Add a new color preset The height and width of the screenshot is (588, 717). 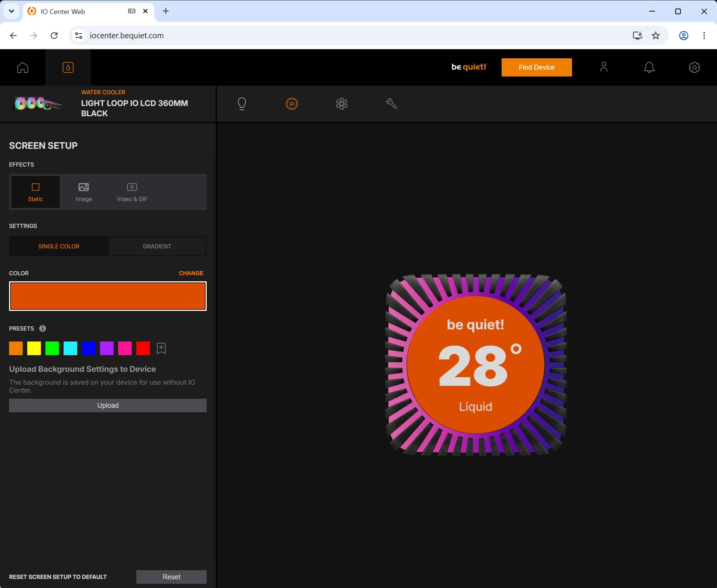click(x=161, y=348)
